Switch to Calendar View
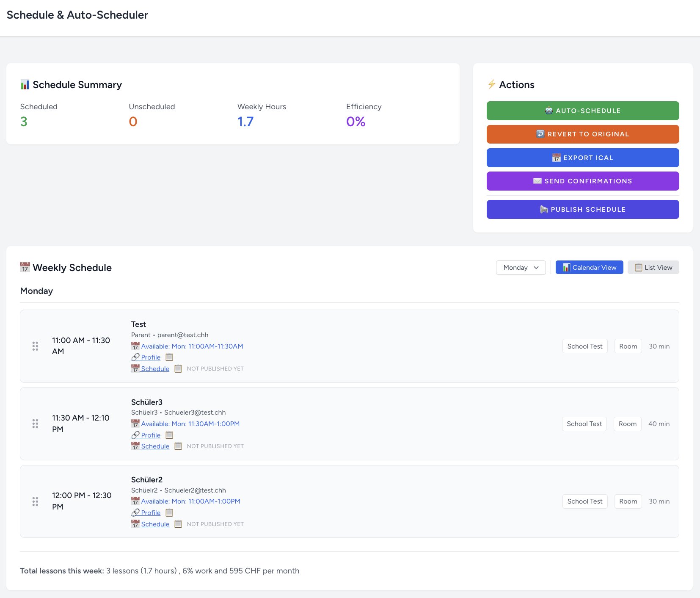Screen dimensions: 700x598 click(x=589, y=268)
